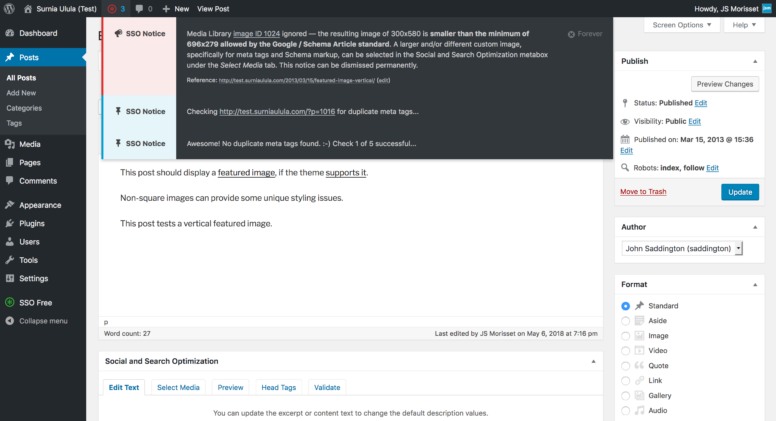Open the Plugins sidebar icon

[9, 223]
